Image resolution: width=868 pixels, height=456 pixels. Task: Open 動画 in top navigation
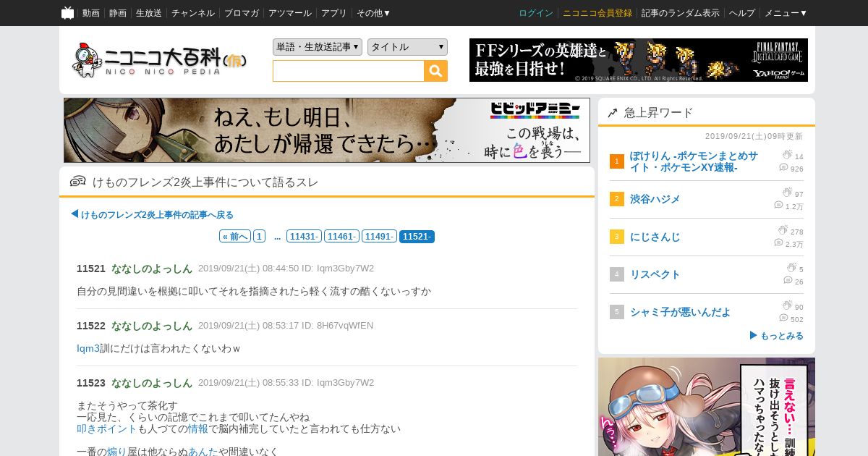pyautogui.click(x=91, y=13)
